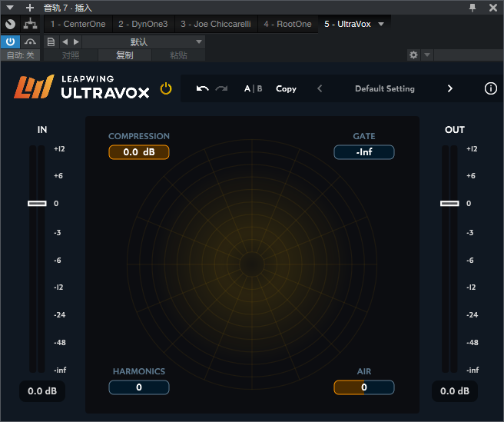Click the AIR label

coord(364,371)
